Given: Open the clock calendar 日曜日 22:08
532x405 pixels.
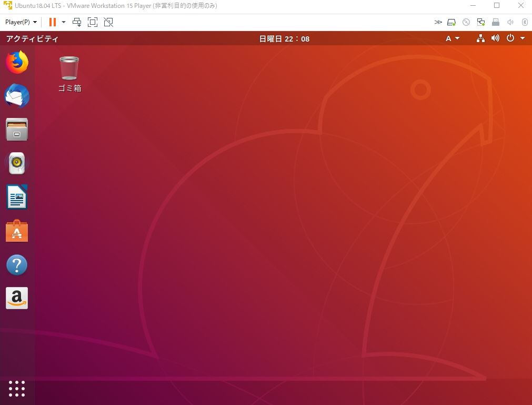Looking at the screenshot, I should click(x=284, y=38).
